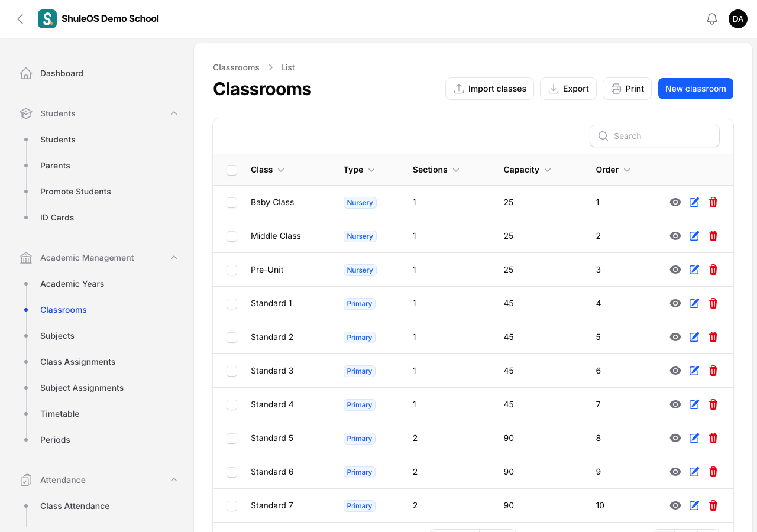Open Class Assignments in the sidebar

click(x=78, y=362)
